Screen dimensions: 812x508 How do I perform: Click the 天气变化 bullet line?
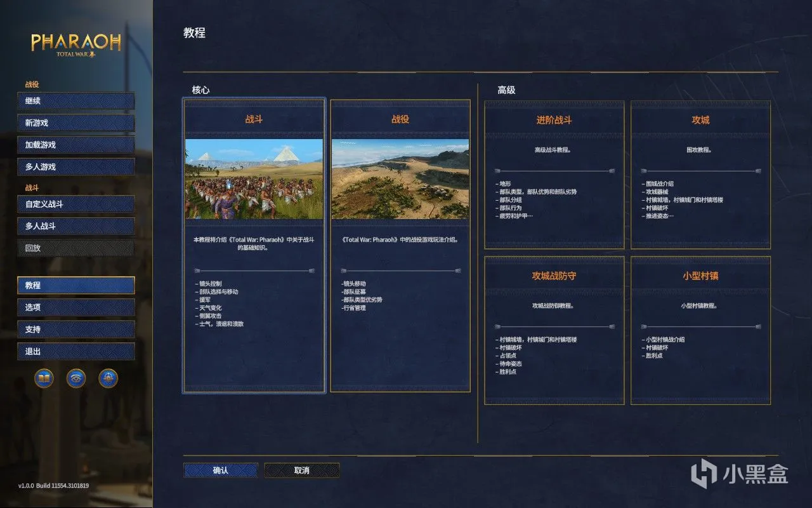[x=208, y=308]
